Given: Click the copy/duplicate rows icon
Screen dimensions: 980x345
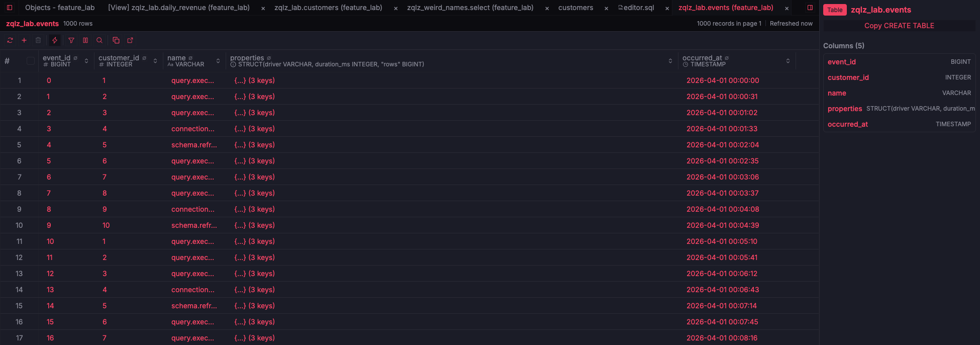Looking at the screenshot, I should 116,40.
